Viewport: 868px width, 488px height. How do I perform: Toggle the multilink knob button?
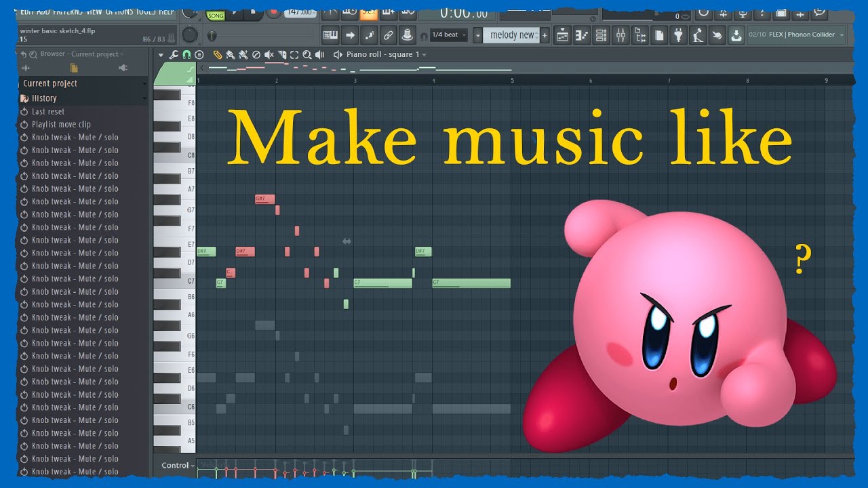point(408,35)
